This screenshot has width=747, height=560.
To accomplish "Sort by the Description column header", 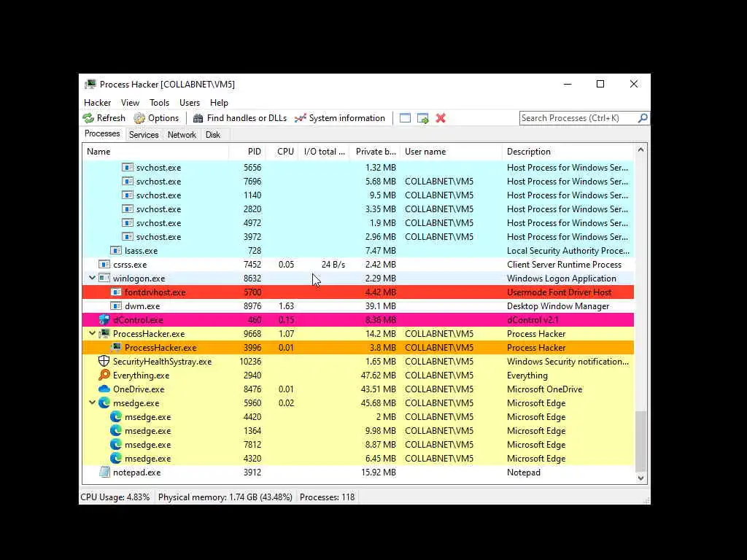I will (x=568, y=152).
